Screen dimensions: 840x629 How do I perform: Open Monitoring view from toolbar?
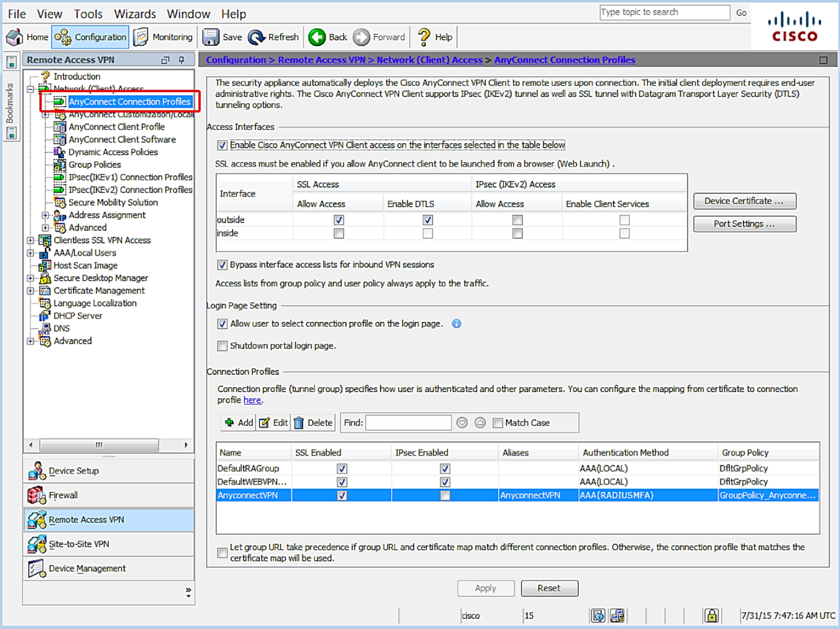coord(163,37)
